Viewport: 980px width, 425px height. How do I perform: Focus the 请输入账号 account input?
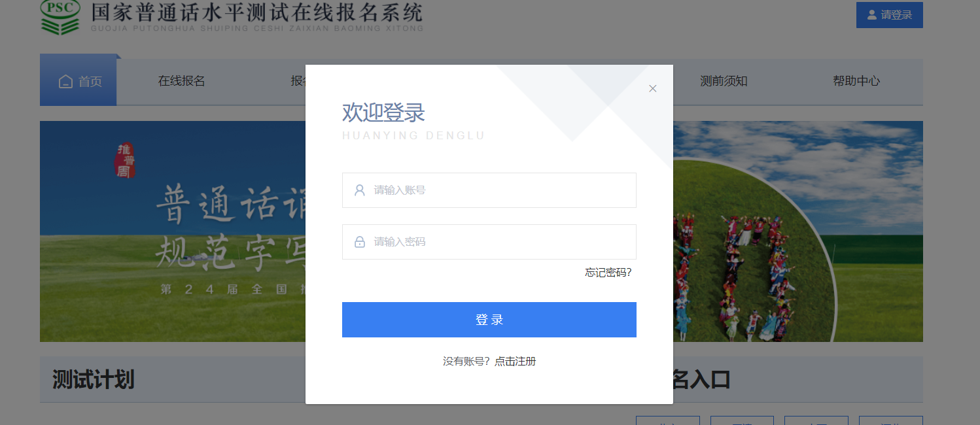pyautogui.click(x=489, y=190)
